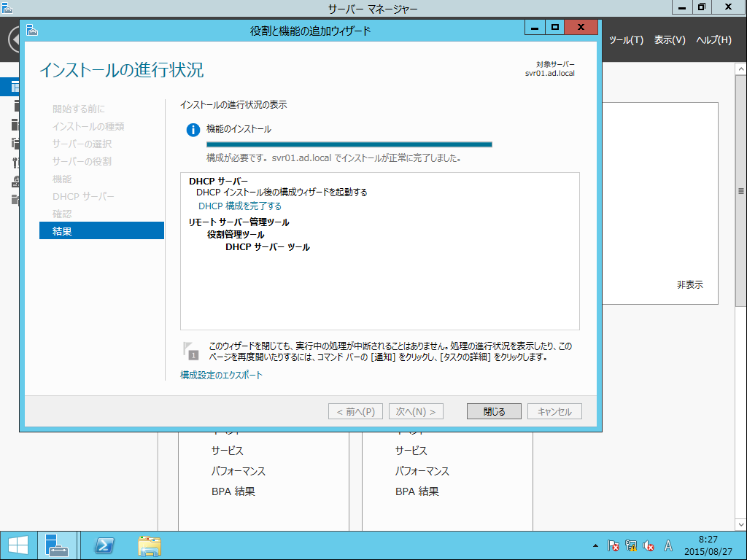This screenshot has width=747, height=560.
Task: Click パフォーマンス in the left server tile
Action: tap(239, 471)
